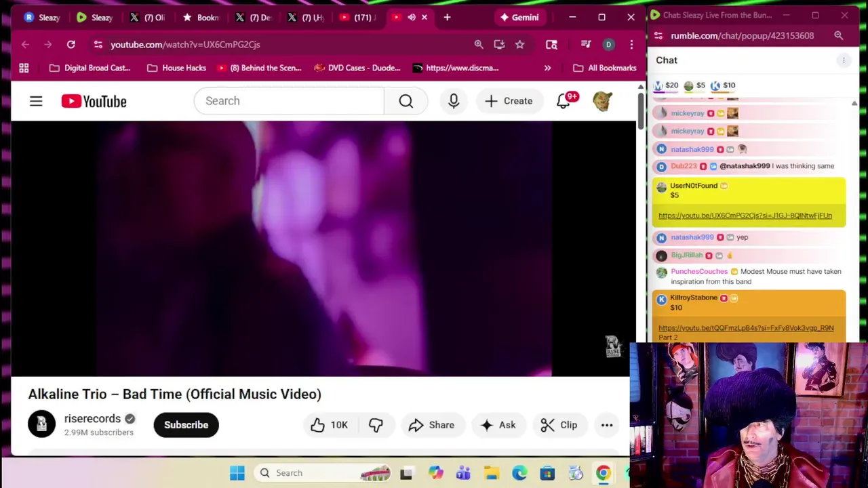Open Digital Broad Cast bookmark folder
The image size is (868, 488).
click(90, 68)
